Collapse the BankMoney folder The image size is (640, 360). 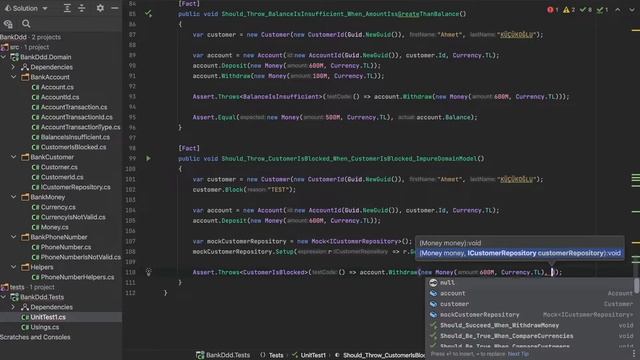(x=13, y=197)
